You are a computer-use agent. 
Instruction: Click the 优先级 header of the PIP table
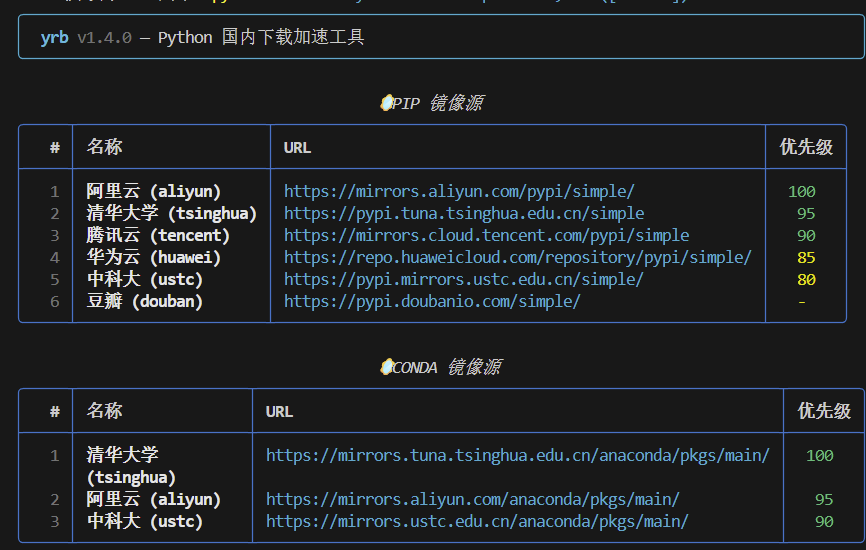point(806,147)
